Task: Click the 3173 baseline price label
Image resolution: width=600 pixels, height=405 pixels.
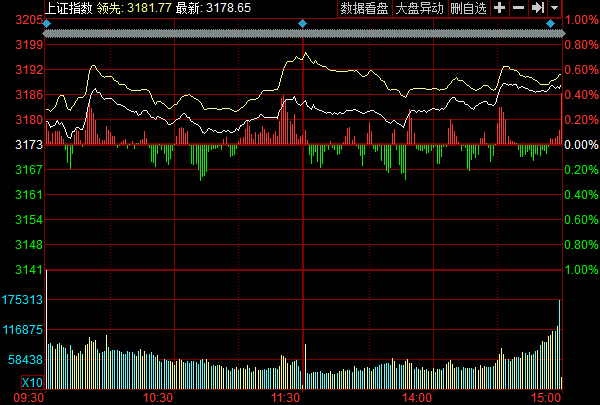Action: [28, 146]
